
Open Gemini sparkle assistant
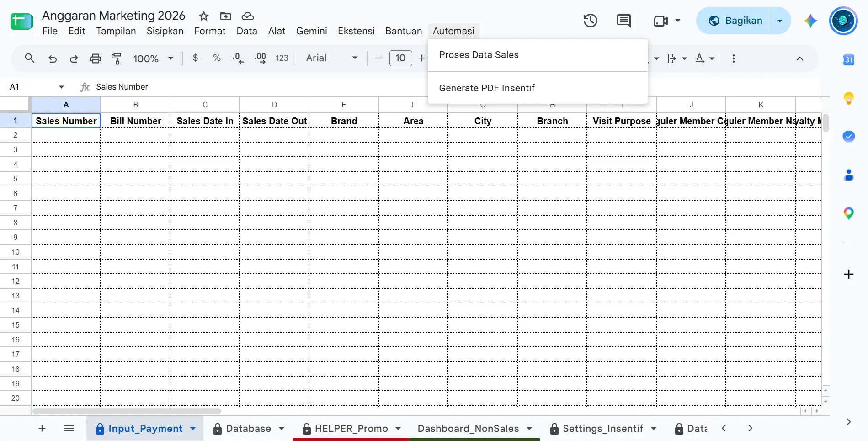[x=810, y=21]
